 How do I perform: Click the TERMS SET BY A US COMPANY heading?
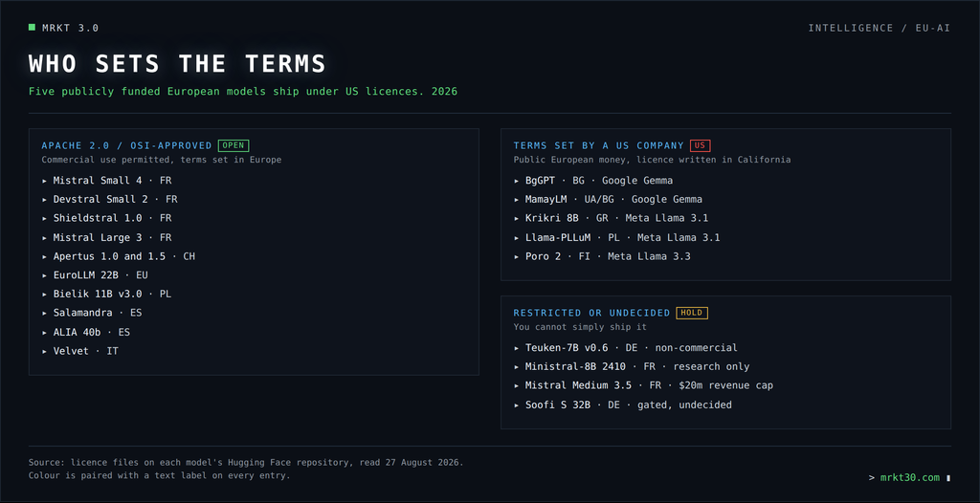click(x=599, y=145)
